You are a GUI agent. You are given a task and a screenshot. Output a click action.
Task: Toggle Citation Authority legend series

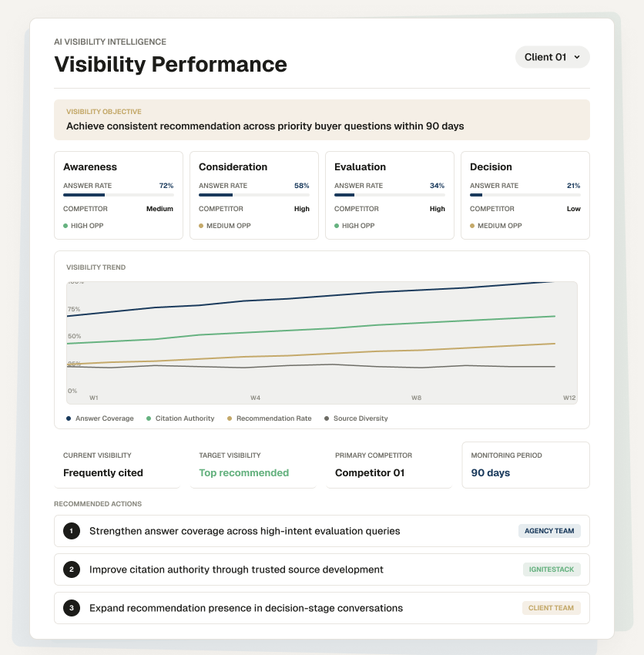(180, 418)
